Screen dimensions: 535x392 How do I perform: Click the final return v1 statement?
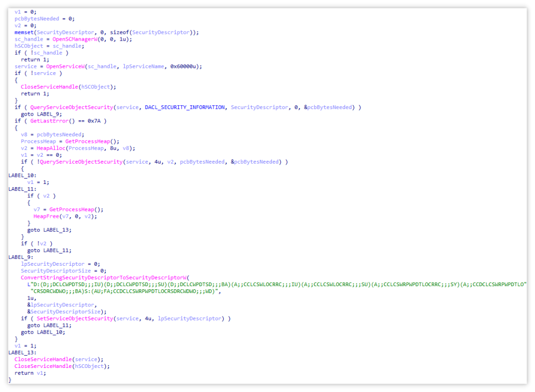(30, 373)
